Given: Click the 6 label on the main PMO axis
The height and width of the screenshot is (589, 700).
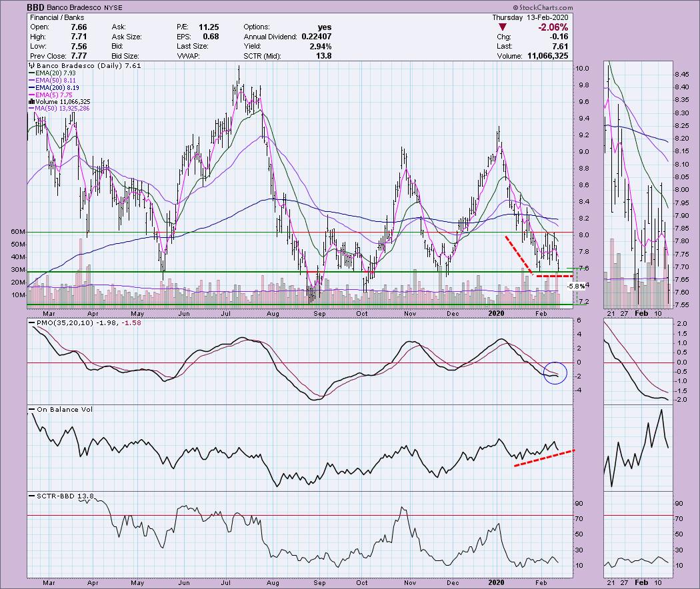Looking at the screenshot, I should (579, 320).
